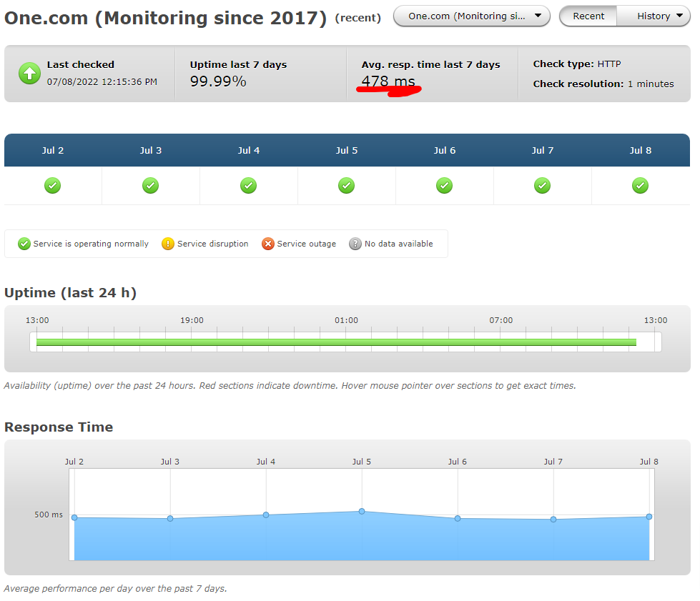Click the 'Service disruption' legend label
This screenshot has width=700, height=601.
212,244
